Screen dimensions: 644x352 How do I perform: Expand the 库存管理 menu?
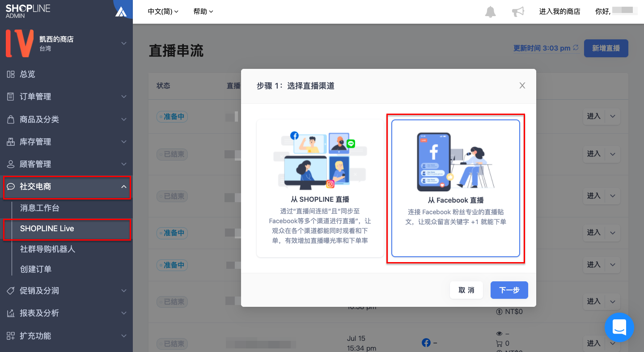tap(124, 142)
